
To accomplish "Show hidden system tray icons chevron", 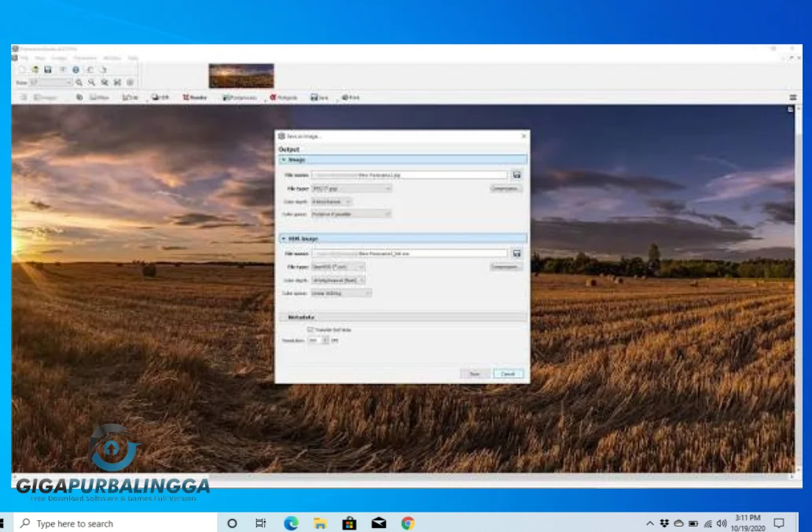I will pos(649,523).
